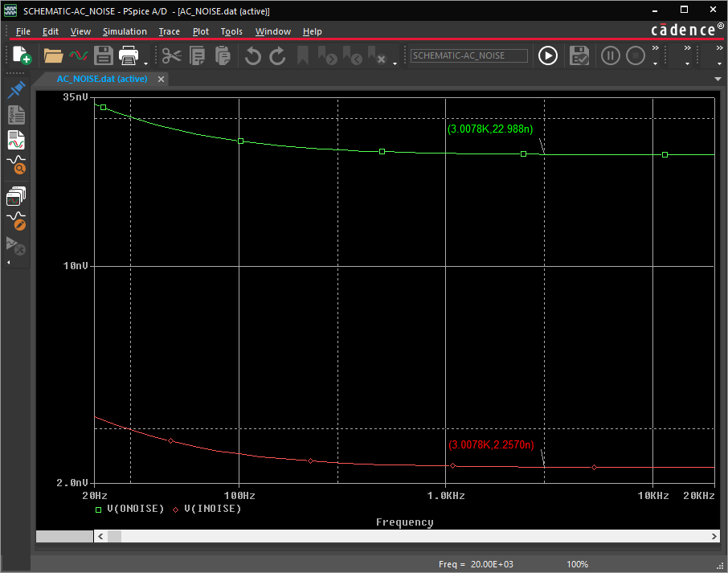Viewport: 728px width, 573px height.
Task: Click the stacked plot windows icon
Action: pyautogui.click(x=16, y=195)
